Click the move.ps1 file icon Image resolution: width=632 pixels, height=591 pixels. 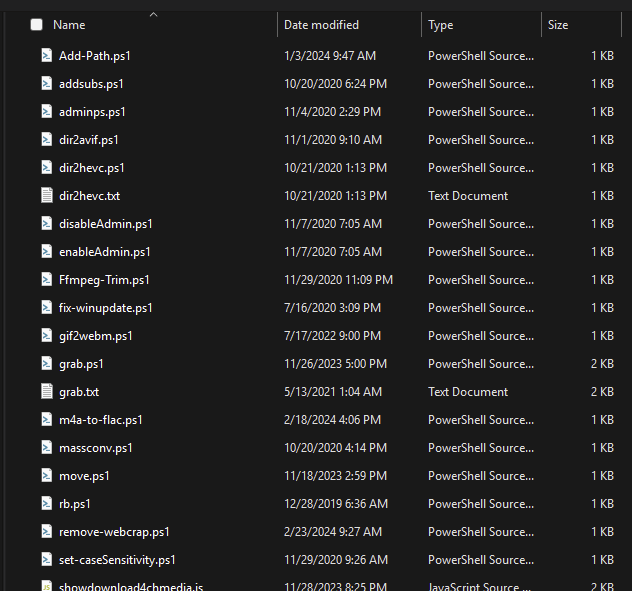pos(47,476)
